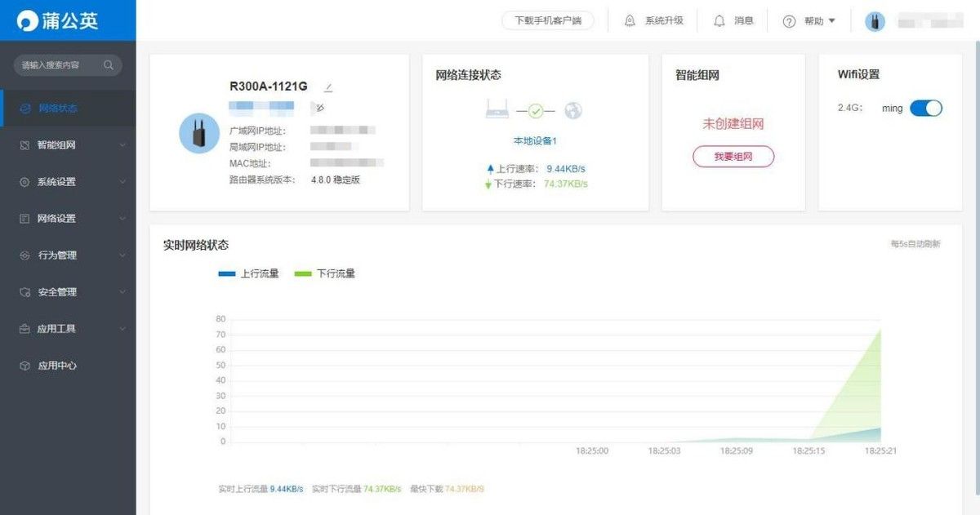
Task: Toggle the 2.4G Wifi switch off
Action: tap(925, 108)
